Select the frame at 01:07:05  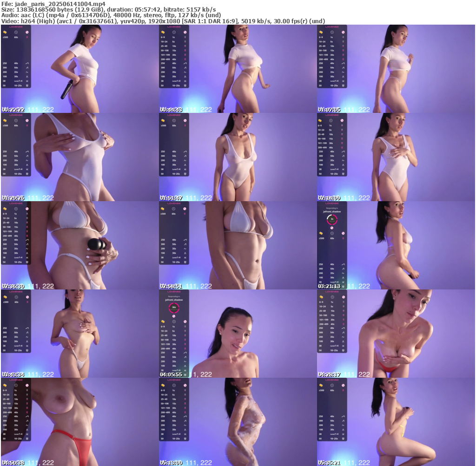pyautogui.click(x=396, y=69)
